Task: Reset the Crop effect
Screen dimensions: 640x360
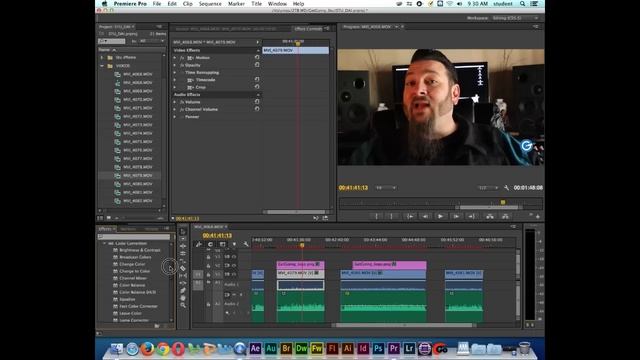Action: pyautogui.click(x=257, y=87)
